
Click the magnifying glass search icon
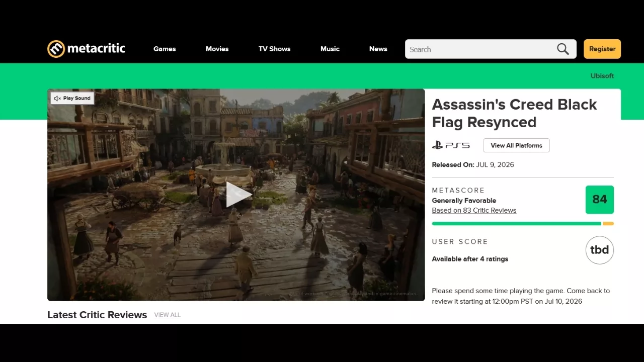(563, 49)
